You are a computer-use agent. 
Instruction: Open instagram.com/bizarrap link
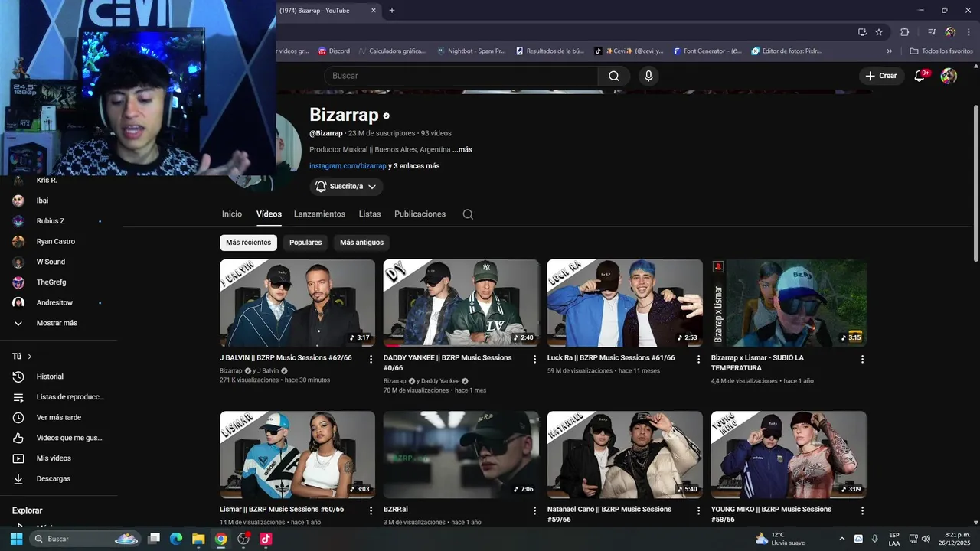click(348, 166)
